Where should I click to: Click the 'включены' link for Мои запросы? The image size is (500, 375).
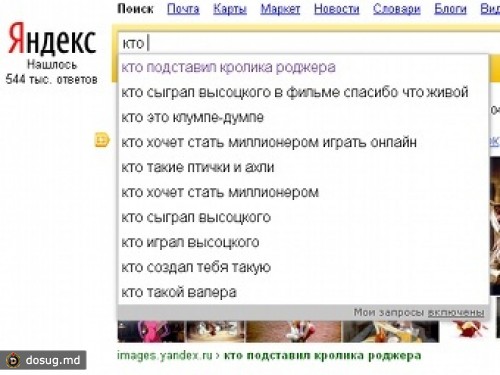[x=456, y=313]
